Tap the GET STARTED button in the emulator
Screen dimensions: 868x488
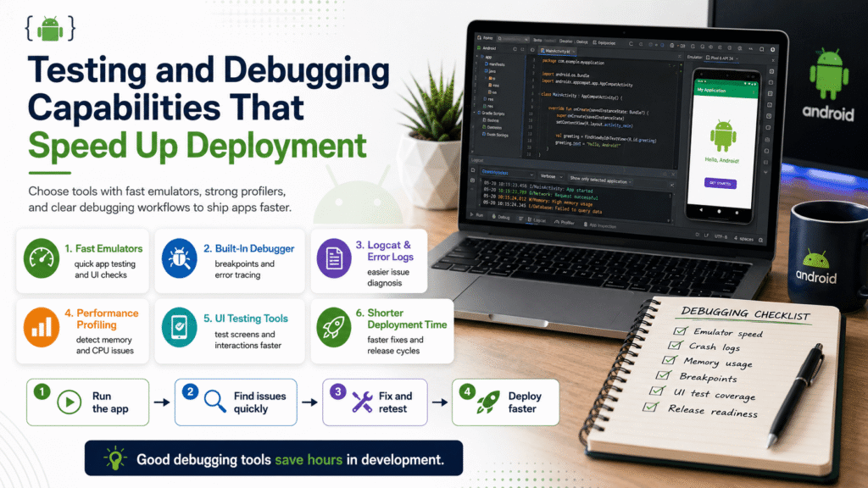[x=721, y=184]
